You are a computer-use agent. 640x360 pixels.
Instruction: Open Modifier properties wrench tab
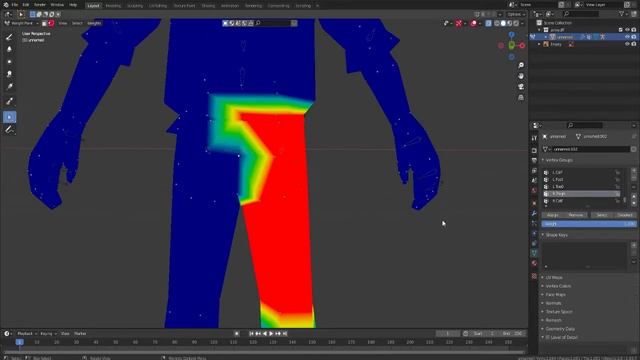pyautogui.click(x=534, y=213)
